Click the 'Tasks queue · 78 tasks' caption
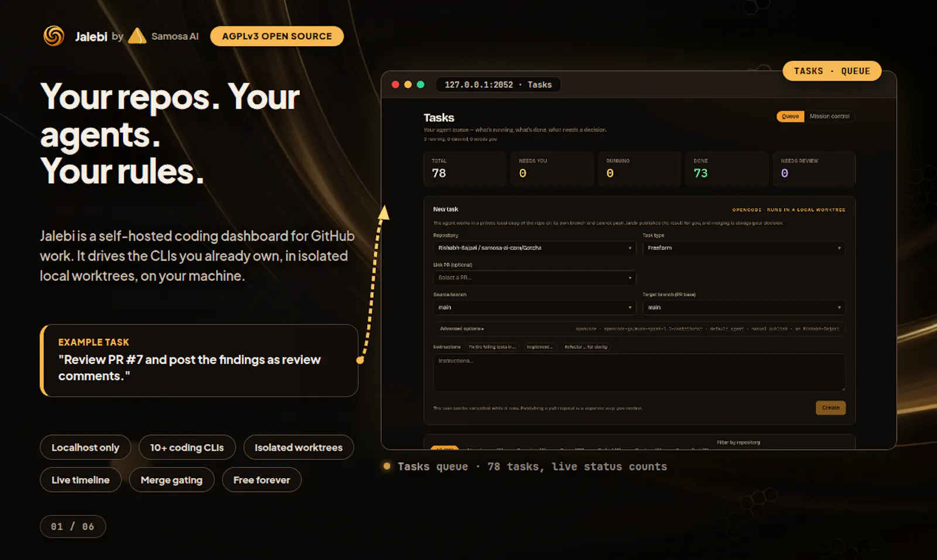This screenshot has height=560, width=937. coord(532,466)
